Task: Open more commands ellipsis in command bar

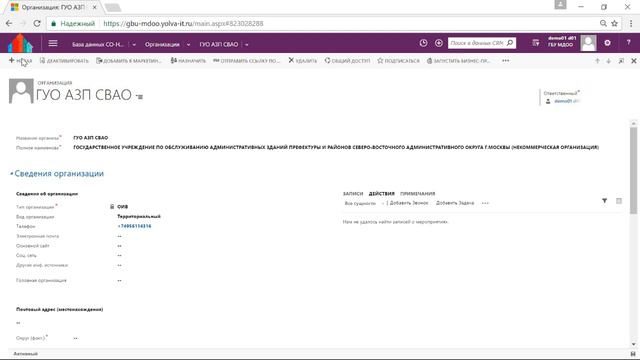Action: tap(506, 61)
